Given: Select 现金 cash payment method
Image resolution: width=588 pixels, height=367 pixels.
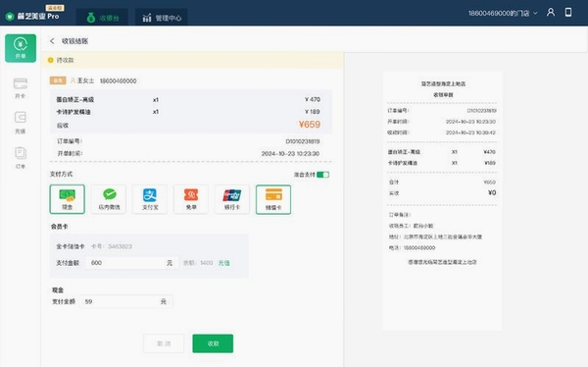Looking at the screenshot, I should [x=67, y=199].
